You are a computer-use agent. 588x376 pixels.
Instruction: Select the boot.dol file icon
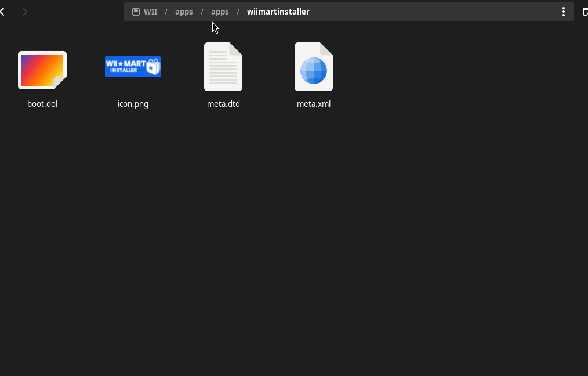point(42,70)
